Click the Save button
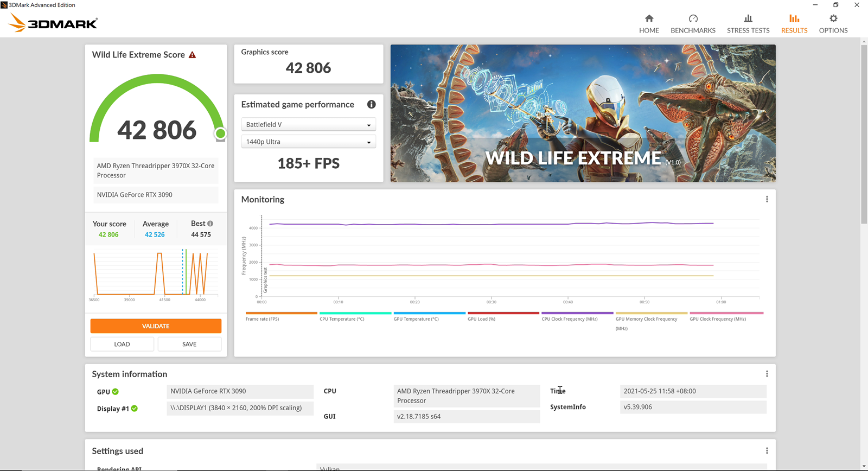Image resolution: width=868 pixels, height=471 pixels. point(189,344)
